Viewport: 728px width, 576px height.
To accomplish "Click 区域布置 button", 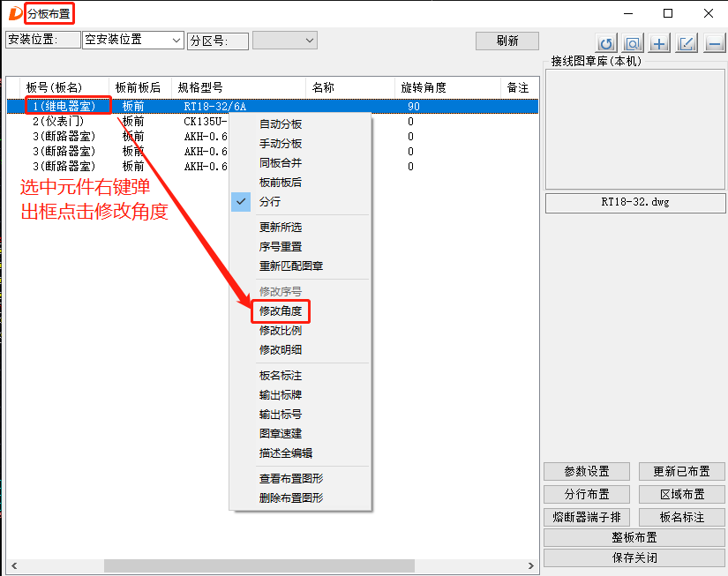I will [x=681, y=494].
